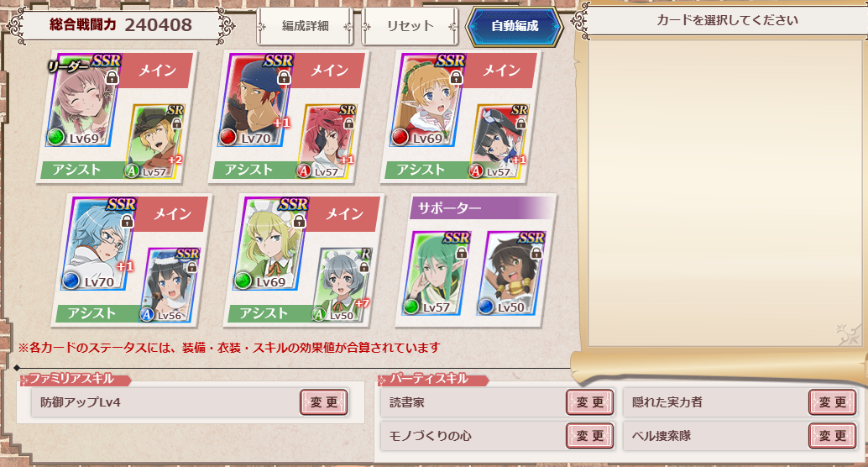The image size is (868, 467).
Task: Click the 自動編成 auto-formation button
Action: [x=515, y=26]
